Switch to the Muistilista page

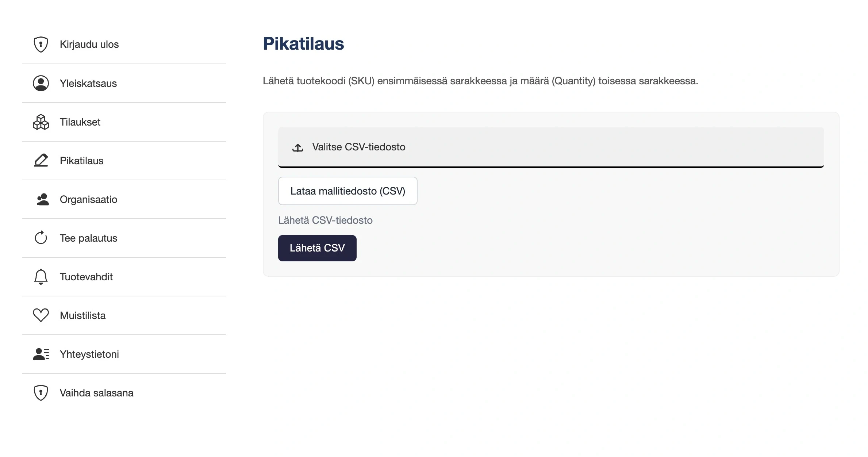pyautogui.click(x=82, y=315)
